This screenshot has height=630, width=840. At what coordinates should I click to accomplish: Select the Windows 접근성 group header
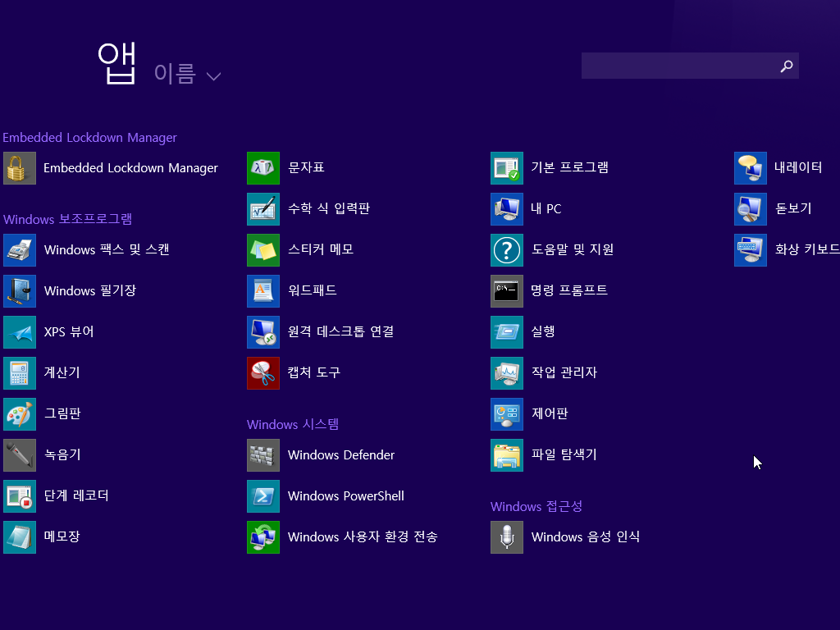536,506
